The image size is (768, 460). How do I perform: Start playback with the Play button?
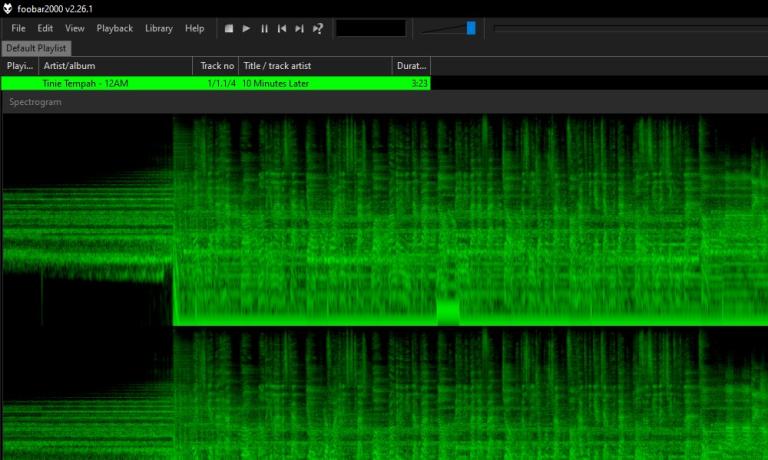pos(246,28)
